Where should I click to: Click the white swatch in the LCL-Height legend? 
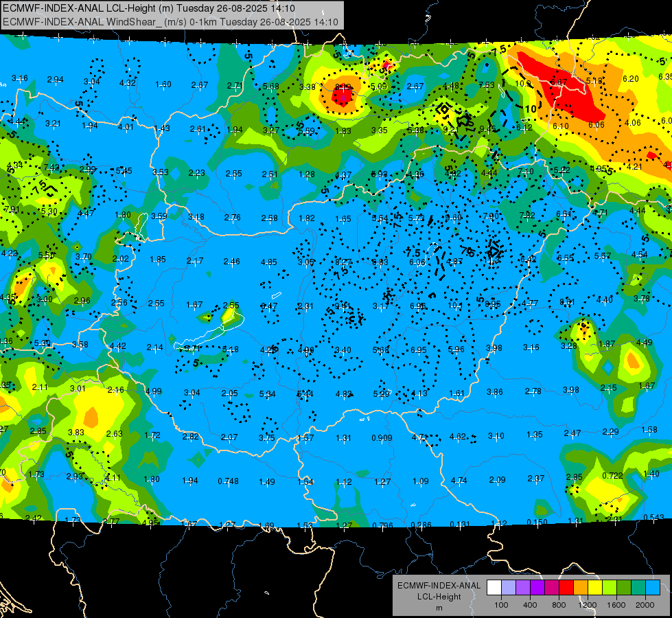click(494, 588)
